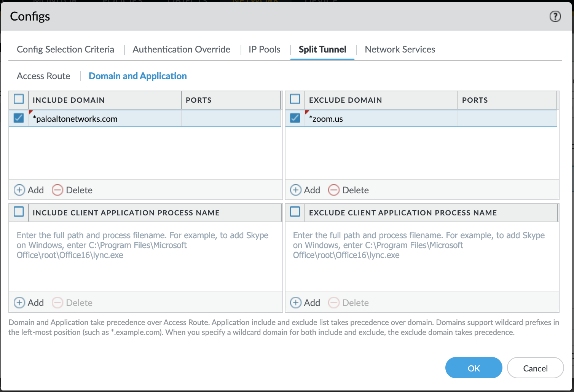Open the IP Pools tab
The height and width of the screenshot is (392, 574).
point(264,49)
